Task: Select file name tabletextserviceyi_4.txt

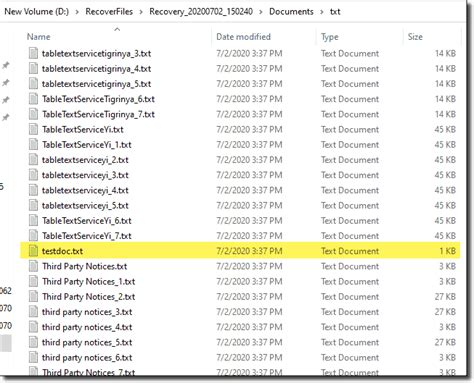Action: pos(85,190)
